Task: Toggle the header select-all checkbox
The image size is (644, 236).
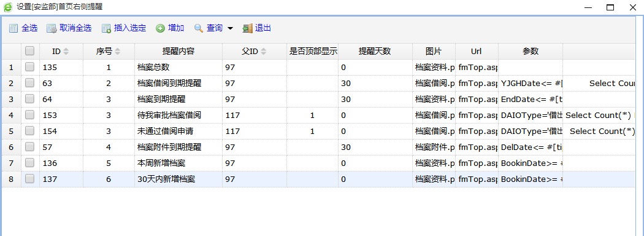Action: (x=29, y=51)
